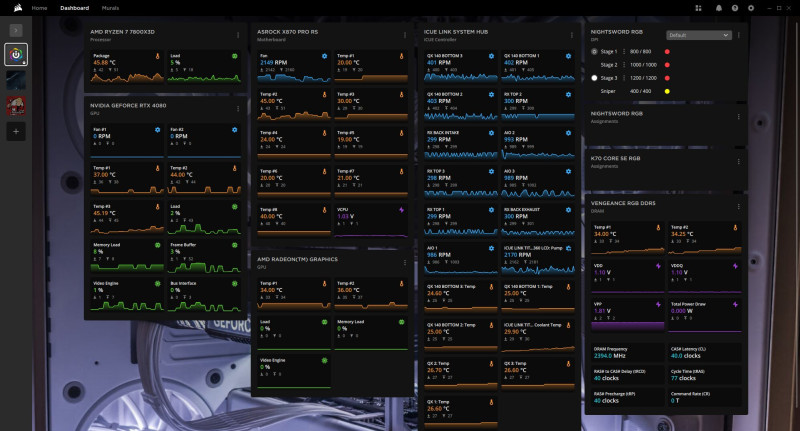Click ASRock Temp #8 thermometer icon
Screen dimensions: 800x431
[x=324, y=210]
